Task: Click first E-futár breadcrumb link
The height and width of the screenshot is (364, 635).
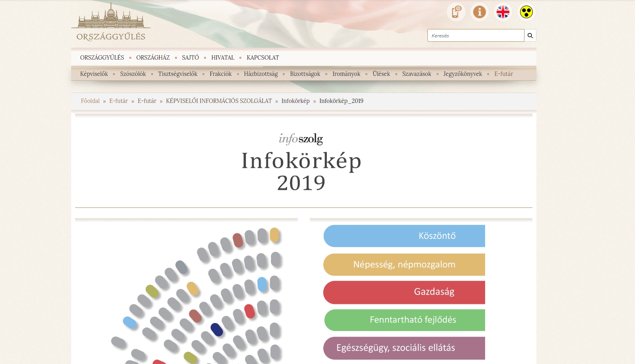Action: point(118,101)
